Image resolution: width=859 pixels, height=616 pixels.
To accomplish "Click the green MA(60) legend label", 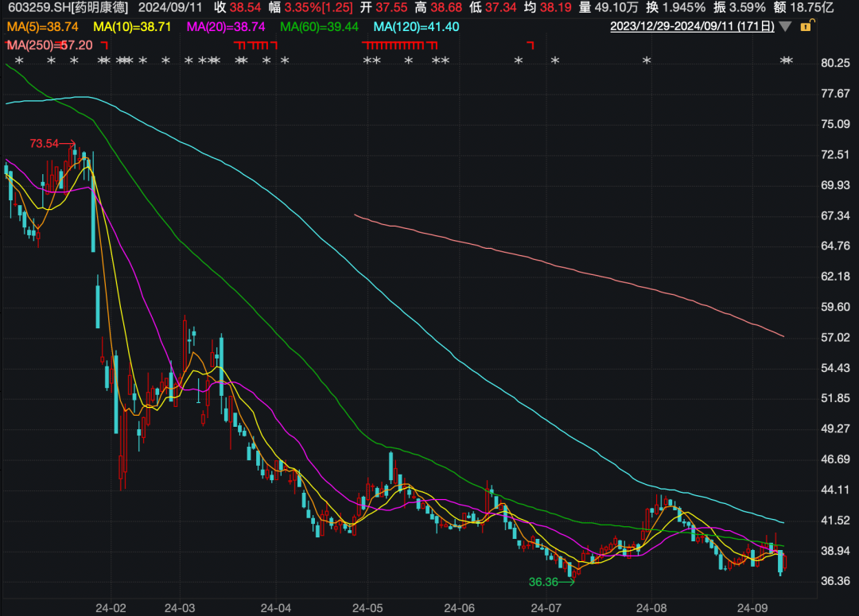I will click(x=320, y=26).
